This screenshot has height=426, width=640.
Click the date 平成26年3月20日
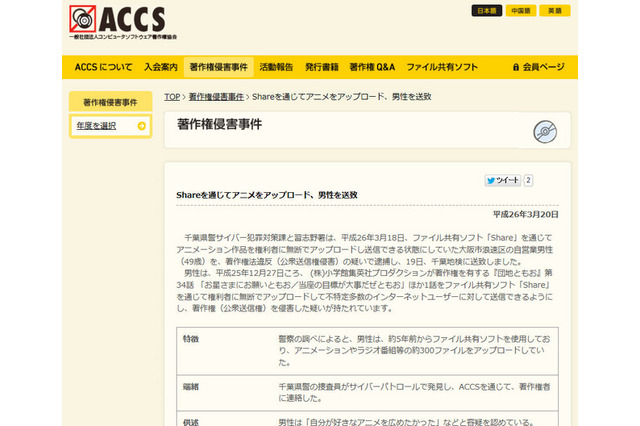coord(526,215)
